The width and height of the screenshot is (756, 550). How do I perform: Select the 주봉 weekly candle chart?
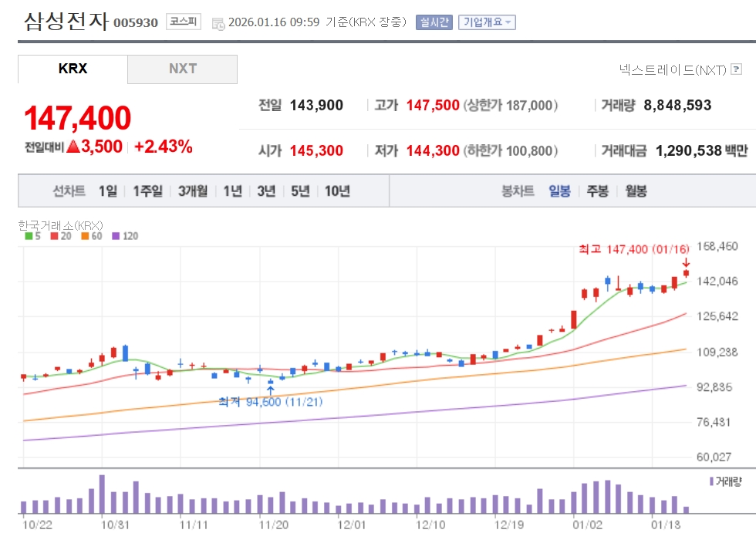click(597, 191)
